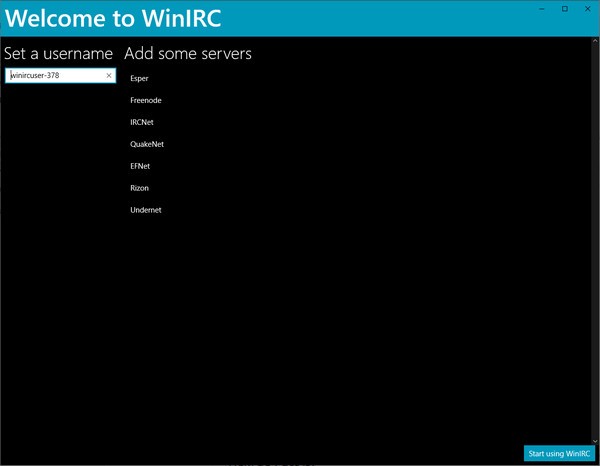Add the Undernet server
Viewport: 600px width, 466px height.
pyautogui.click(x=146, y=210)
